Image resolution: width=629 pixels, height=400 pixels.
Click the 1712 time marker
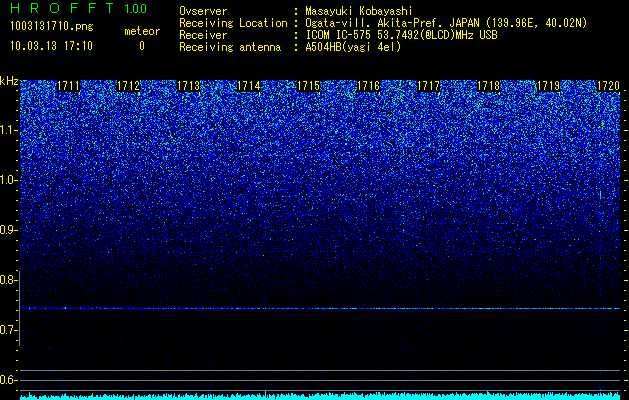coord(128,86)
